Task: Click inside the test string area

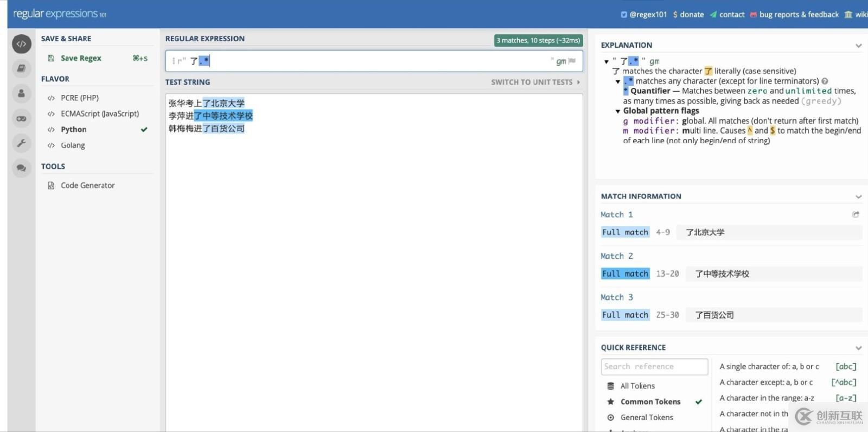Action: (x=374, y=263)
